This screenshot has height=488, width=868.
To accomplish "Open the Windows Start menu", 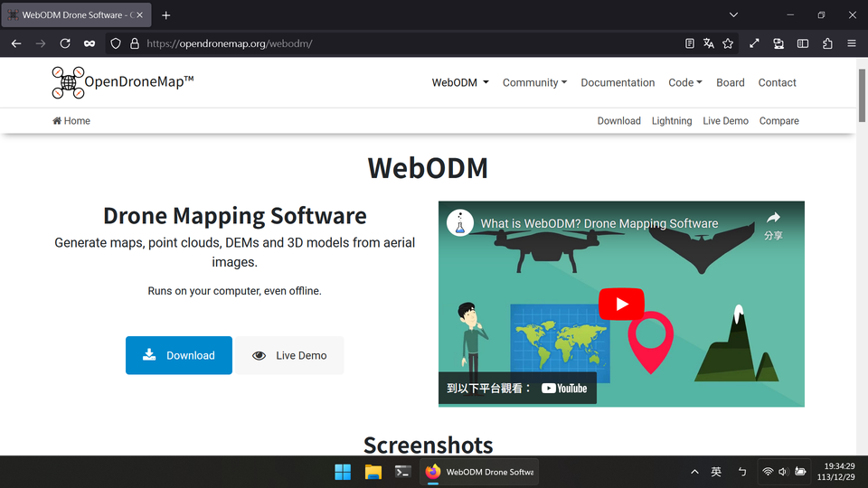I will 343,472.
